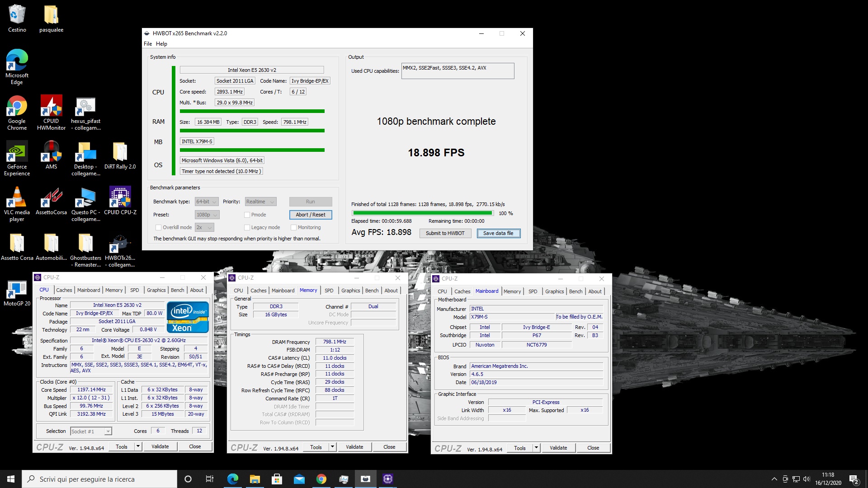Screen dimensions: 868x488
Task: Show hidden tray icons chevron
Action: coord(774,479)
